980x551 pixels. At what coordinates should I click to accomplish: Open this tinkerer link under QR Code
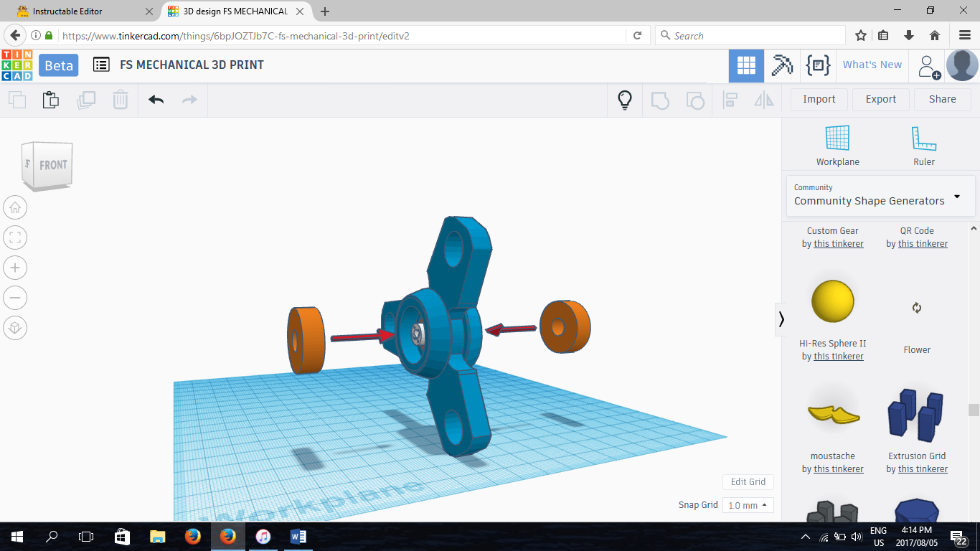click(x=923, y=244)
